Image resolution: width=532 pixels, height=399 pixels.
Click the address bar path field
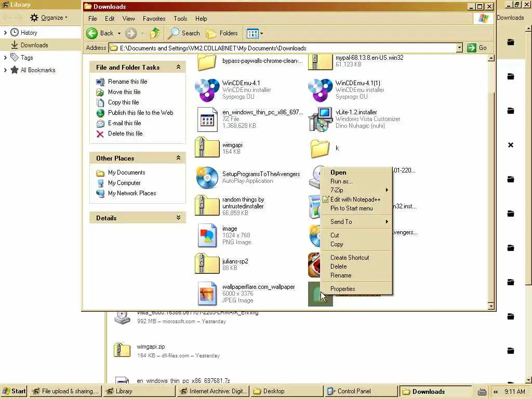282,48
